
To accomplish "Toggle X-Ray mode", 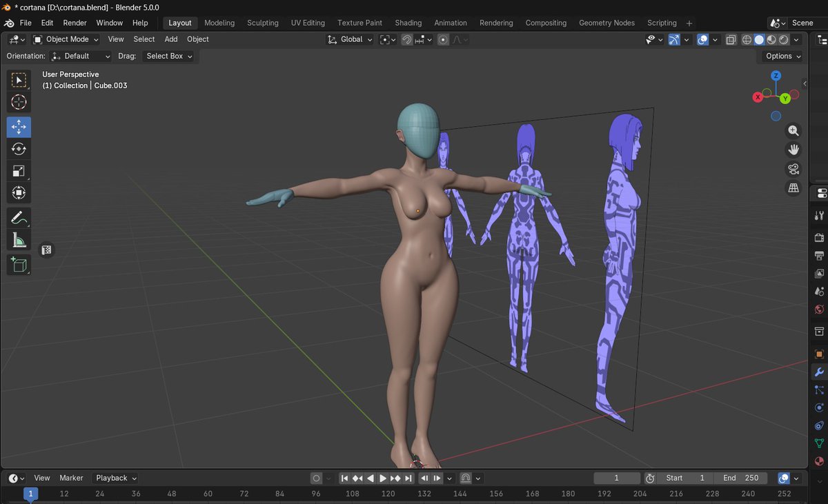I will click(x=731, y=39).
